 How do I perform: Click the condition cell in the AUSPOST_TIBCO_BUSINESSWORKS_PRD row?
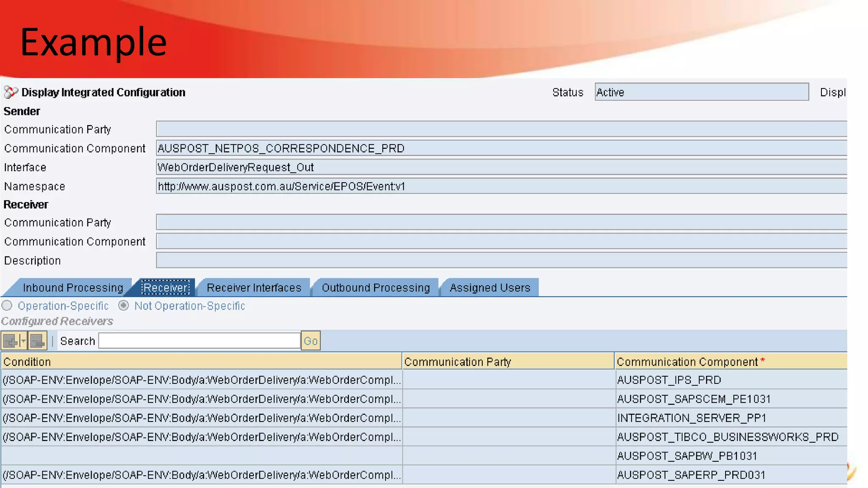tap(201, 437)
